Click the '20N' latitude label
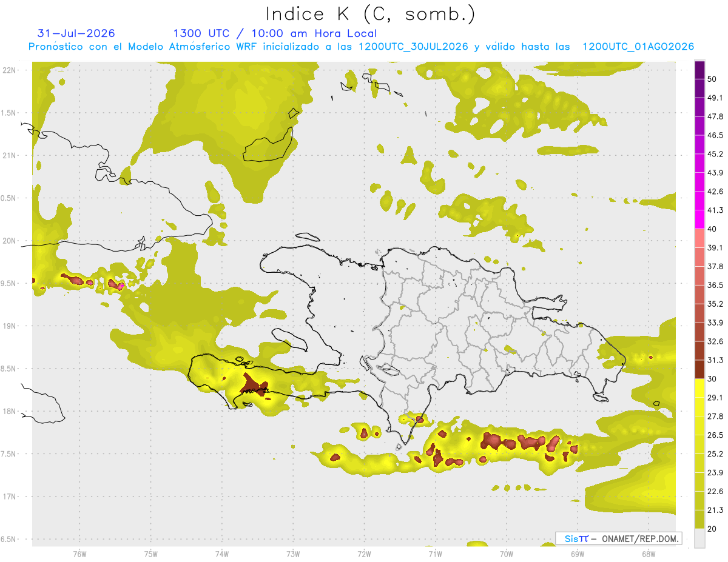This screenshot has height=562, width=728. pos(10,241)
